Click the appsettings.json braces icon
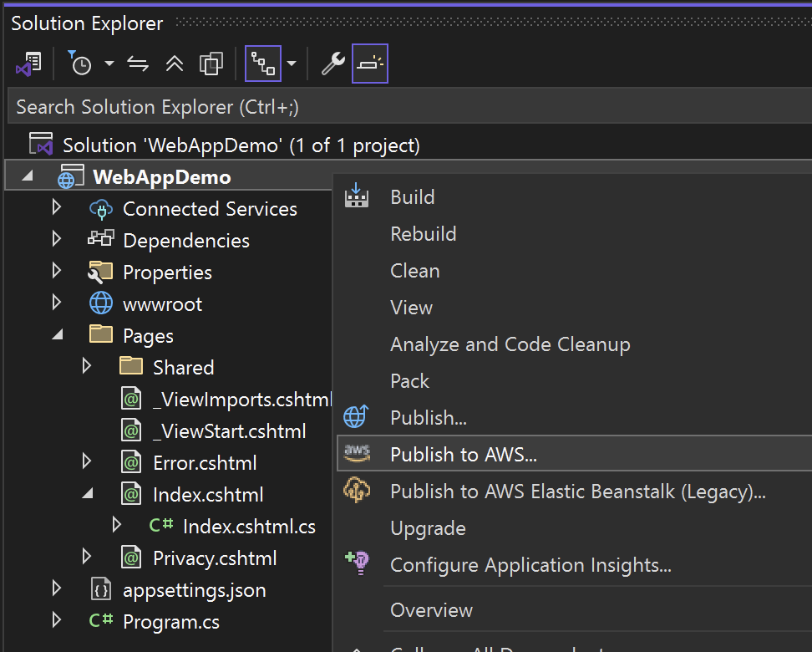 pos(101,589)
